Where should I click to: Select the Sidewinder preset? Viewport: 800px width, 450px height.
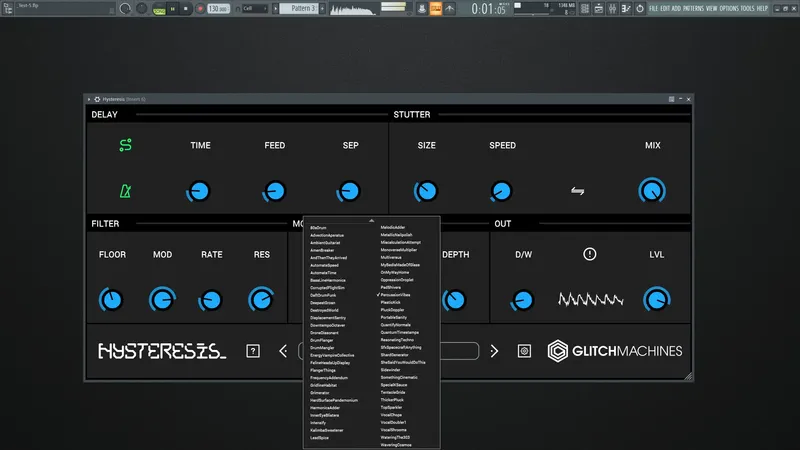[390, 370]
